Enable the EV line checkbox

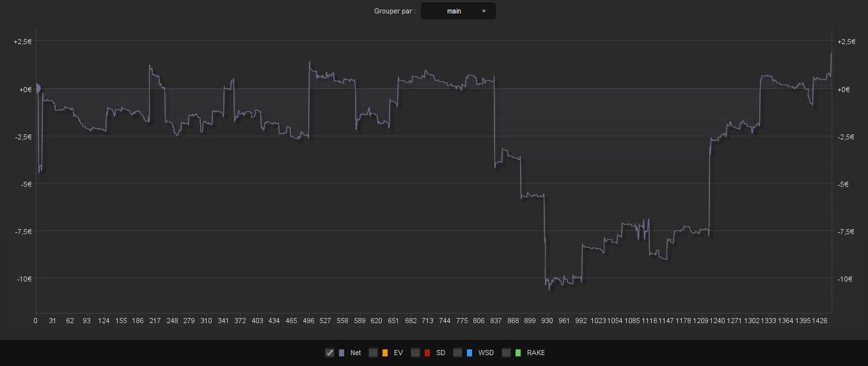tap(374, 353)
